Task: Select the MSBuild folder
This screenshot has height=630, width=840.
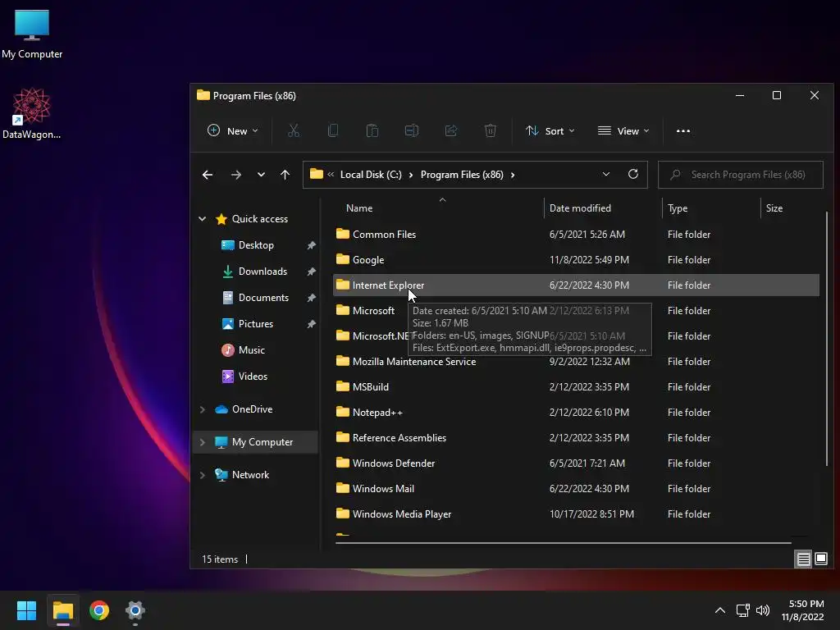Action: pos(576,387)
